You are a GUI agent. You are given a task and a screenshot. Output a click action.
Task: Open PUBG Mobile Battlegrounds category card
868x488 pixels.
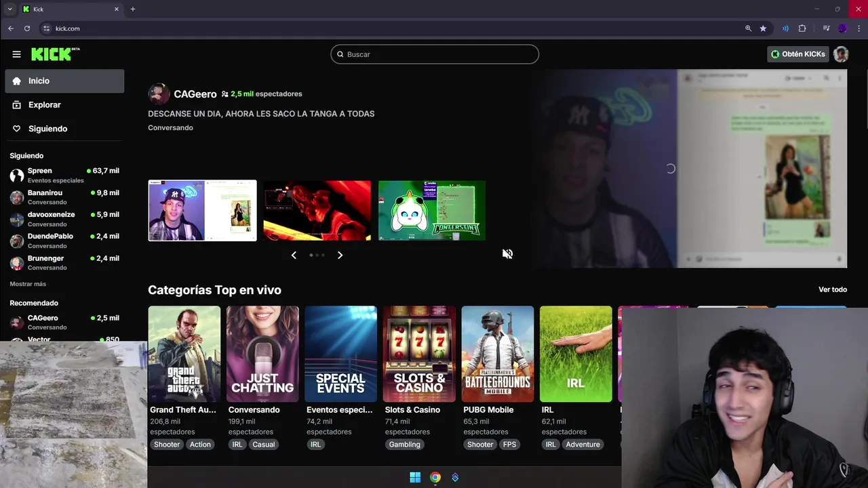[498, 354]
